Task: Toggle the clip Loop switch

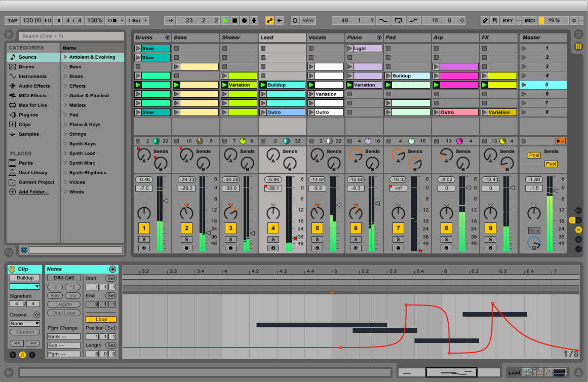Action: [101, 320]
